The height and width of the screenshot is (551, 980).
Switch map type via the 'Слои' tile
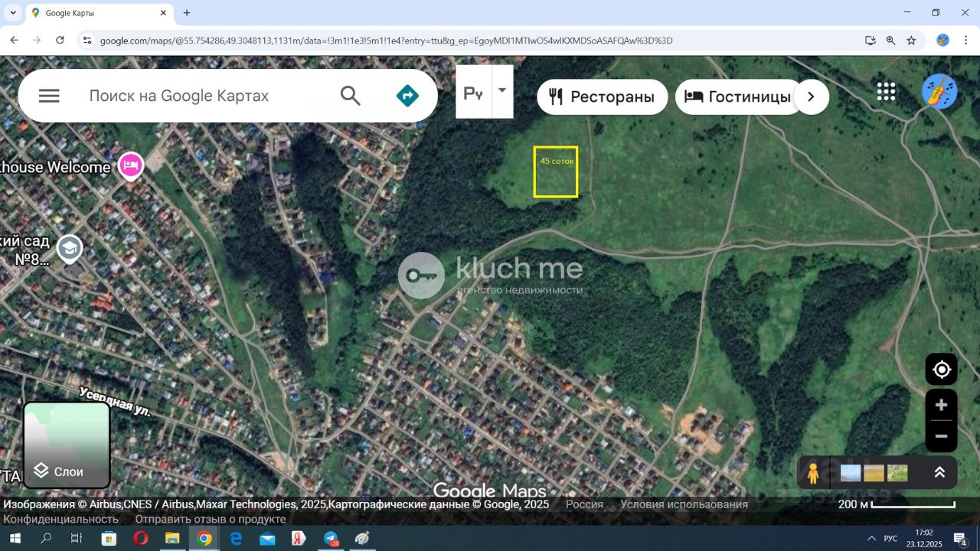(x=67, y=445)
